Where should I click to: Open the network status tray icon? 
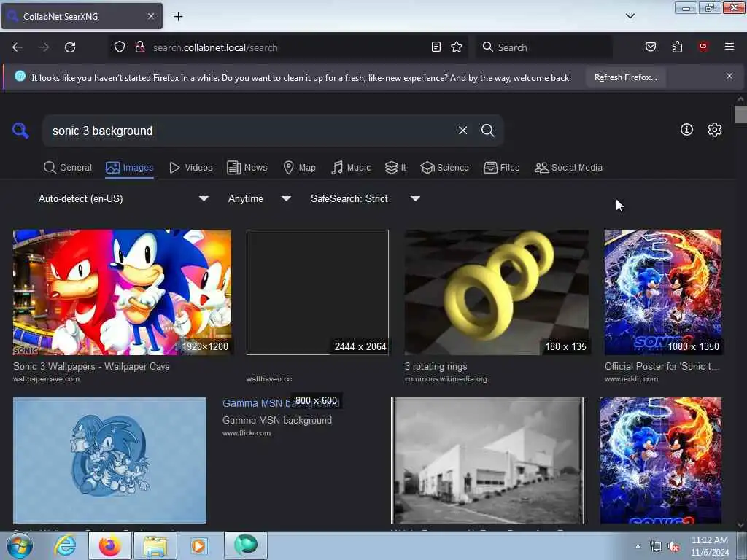656,547
